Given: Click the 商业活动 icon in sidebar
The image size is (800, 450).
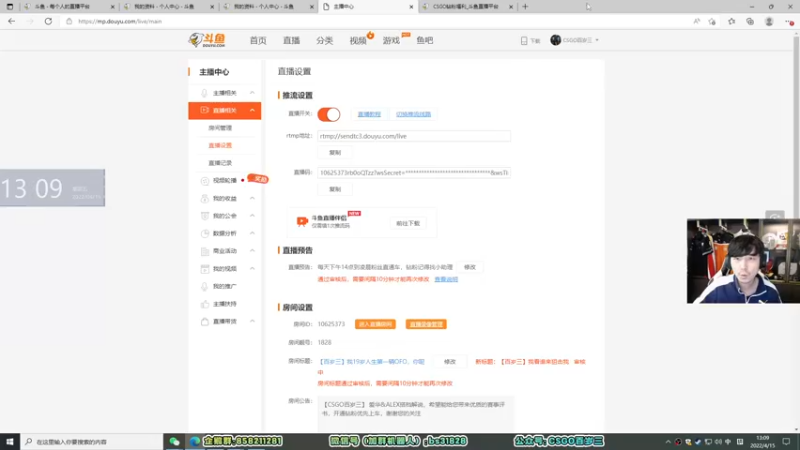Looking at the screenshot, I should pyautogui.click(x=205, y=251).
